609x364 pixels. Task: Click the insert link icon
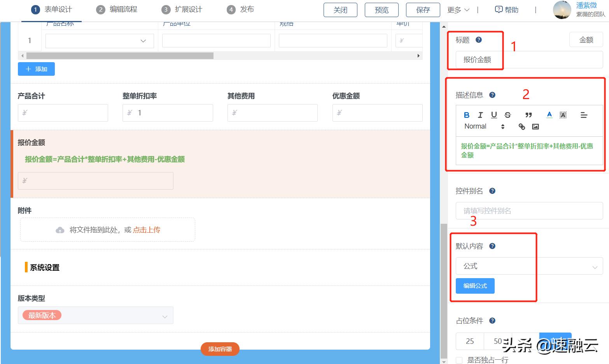tap(521, 127)
